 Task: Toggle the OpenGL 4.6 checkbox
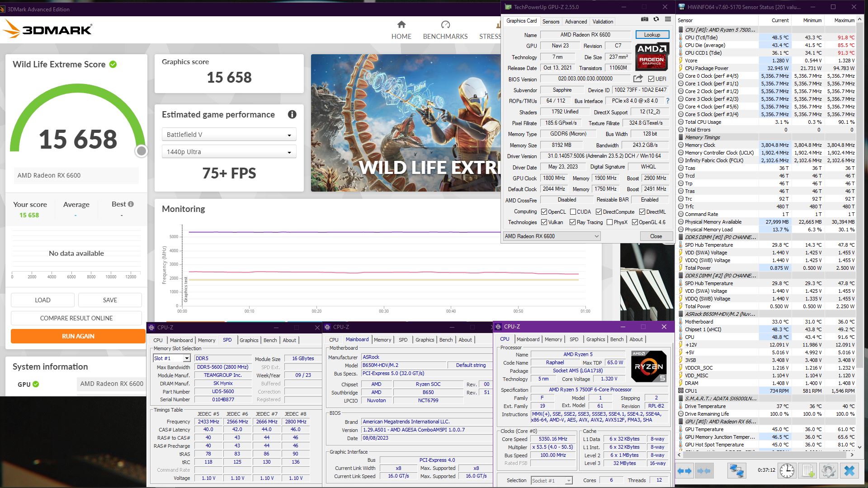[635, 222]
